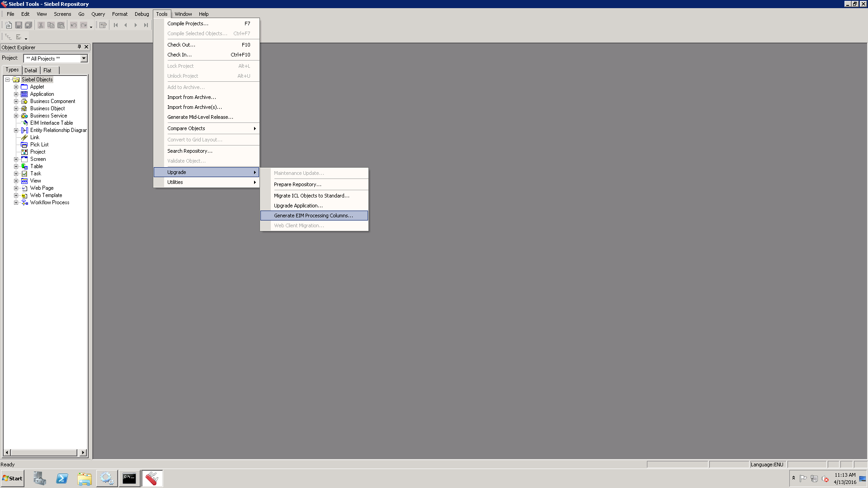Choose Prepare Repository from Upgrade submenu

297,184
